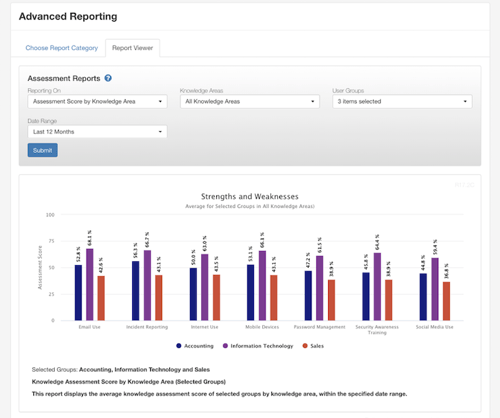The width and height of the screenshot is (500, 418).
Task: Click the Accounting Incident Reporting 56.3% bar
Action: tap(136, 291)
